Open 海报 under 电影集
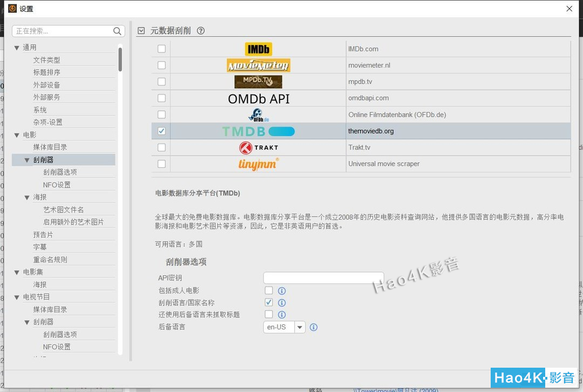This screenshot has height=392, width=583. pos(40,285)
